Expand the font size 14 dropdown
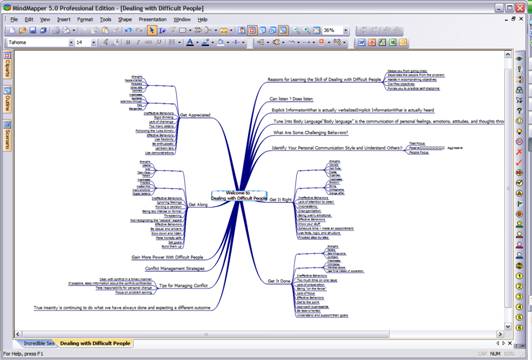Image resolution: width=532 pixels, height=360 pixels. (x=93, y=42)
